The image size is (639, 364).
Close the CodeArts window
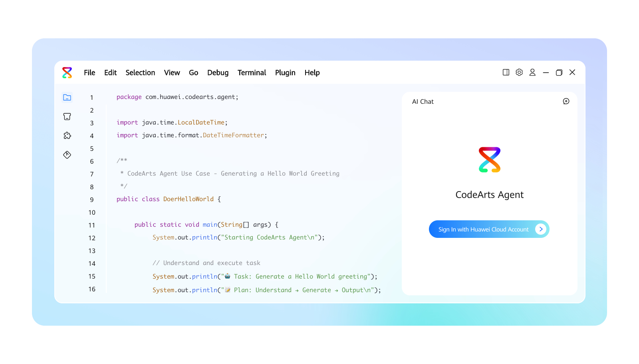[x=572, y=72]
